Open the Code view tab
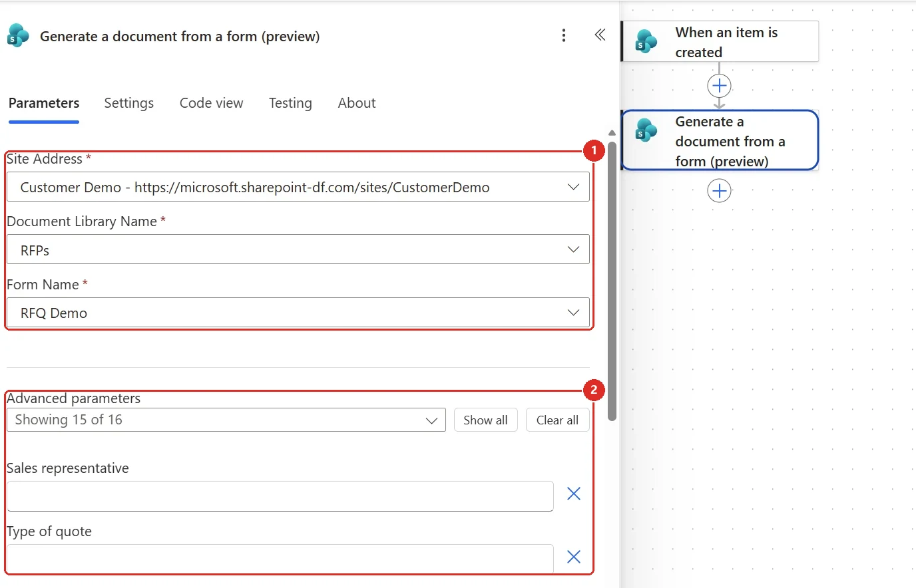Viewport: 916px width, 588px height. coord(212,103)
